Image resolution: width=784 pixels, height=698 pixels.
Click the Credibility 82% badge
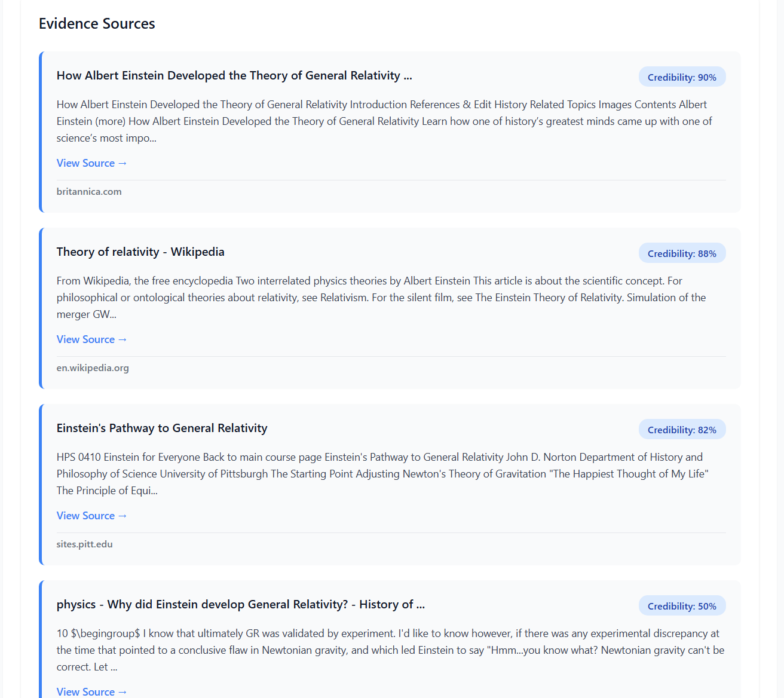(682, 430)
